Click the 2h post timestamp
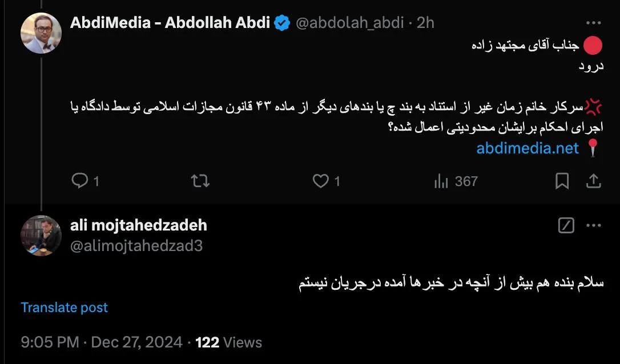The width and height of the screenshot is (620, 364). click(x=425, y=23)
